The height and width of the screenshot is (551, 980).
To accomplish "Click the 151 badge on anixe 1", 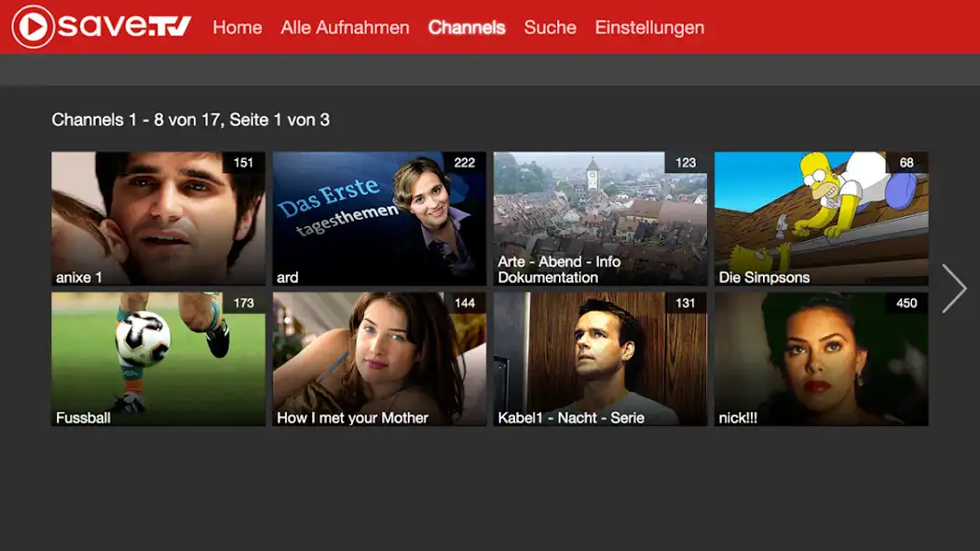I will tap(244, 162).
